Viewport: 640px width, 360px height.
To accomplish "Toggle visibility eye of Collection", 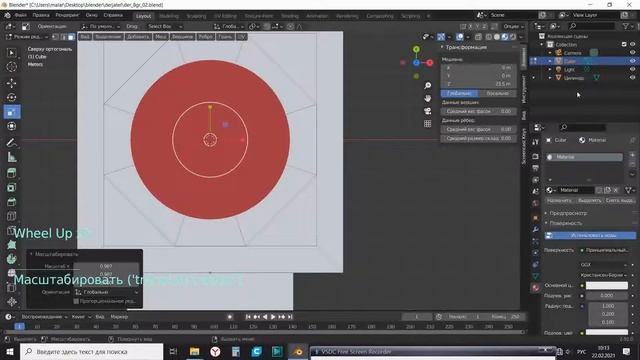I will click(632, 44).
